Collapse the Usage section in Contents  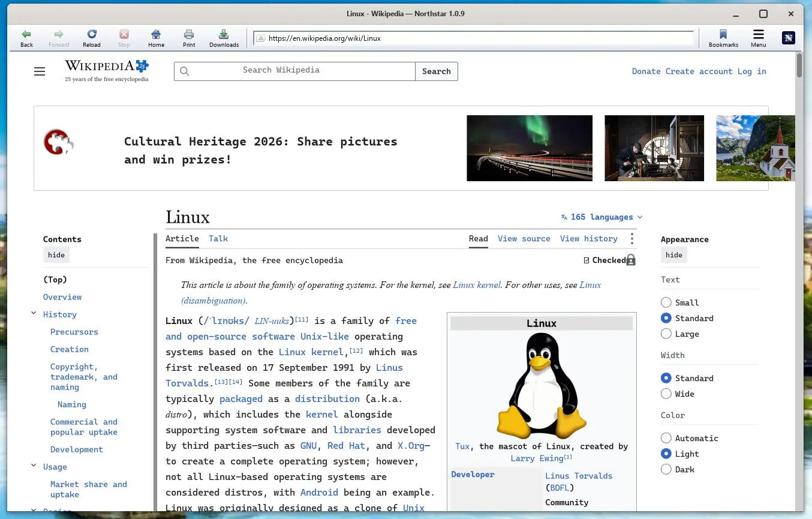point(34,466)
